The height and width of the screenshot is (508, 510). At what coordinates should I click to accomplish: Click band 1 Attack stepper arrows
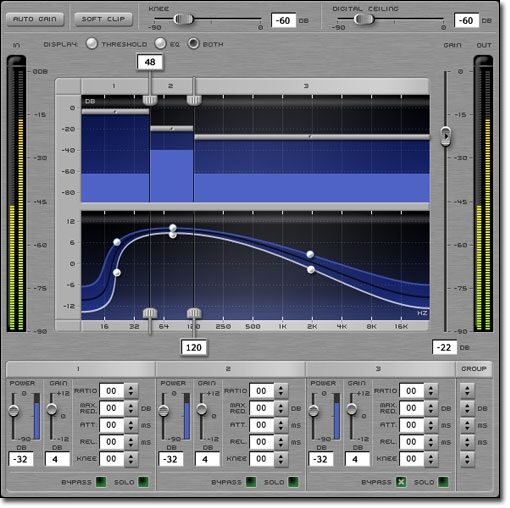coord(131,425)
